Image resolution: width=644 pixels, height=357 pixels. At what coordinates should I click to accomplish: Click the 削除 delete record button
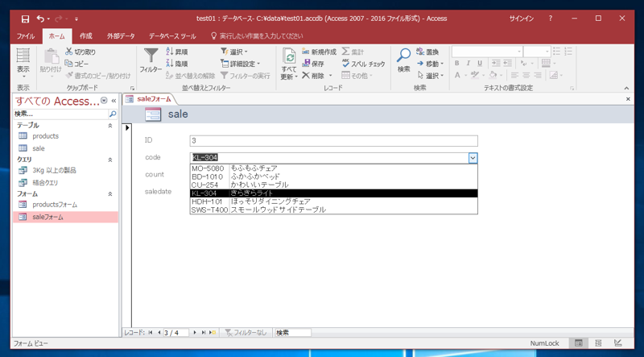(x=313, y=76)
